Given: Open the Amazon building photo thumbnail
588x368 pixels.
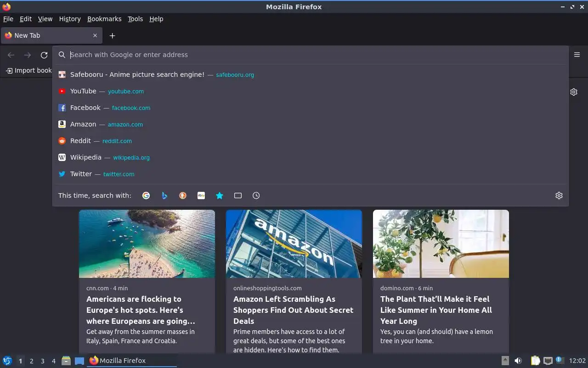Looking at the screenshot, I should click(294, 244).
